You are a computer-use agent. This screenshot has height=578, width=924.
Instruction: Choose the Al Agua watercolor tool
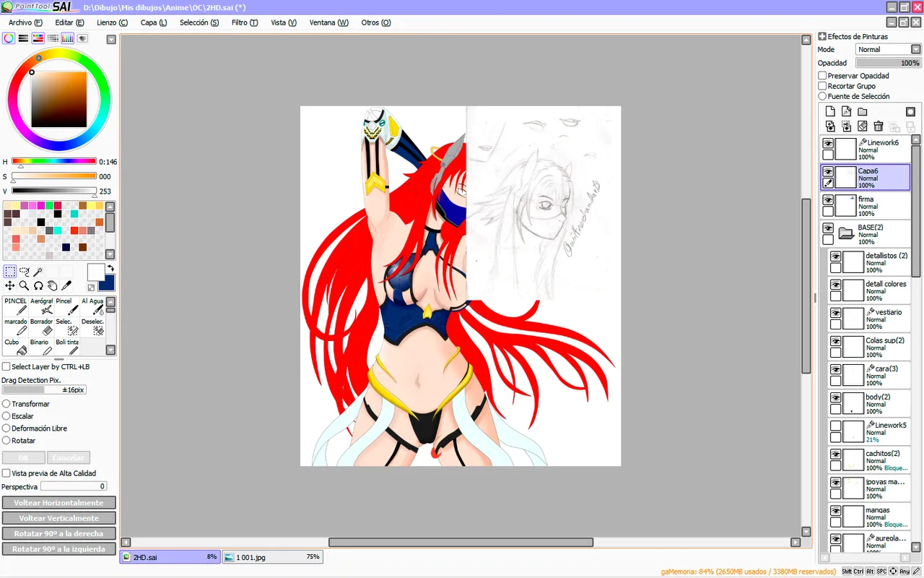coord(93,306)
